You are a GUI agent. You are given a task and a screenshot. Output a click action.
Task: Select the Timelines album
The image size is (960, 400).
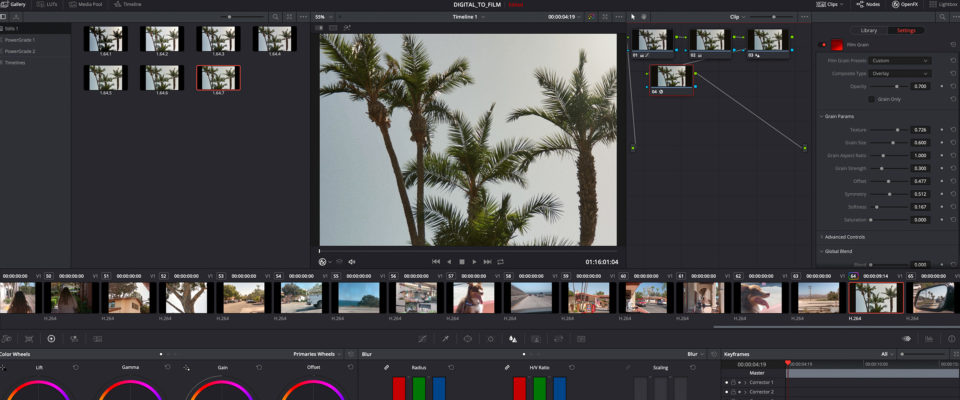(x=36, y=62)
